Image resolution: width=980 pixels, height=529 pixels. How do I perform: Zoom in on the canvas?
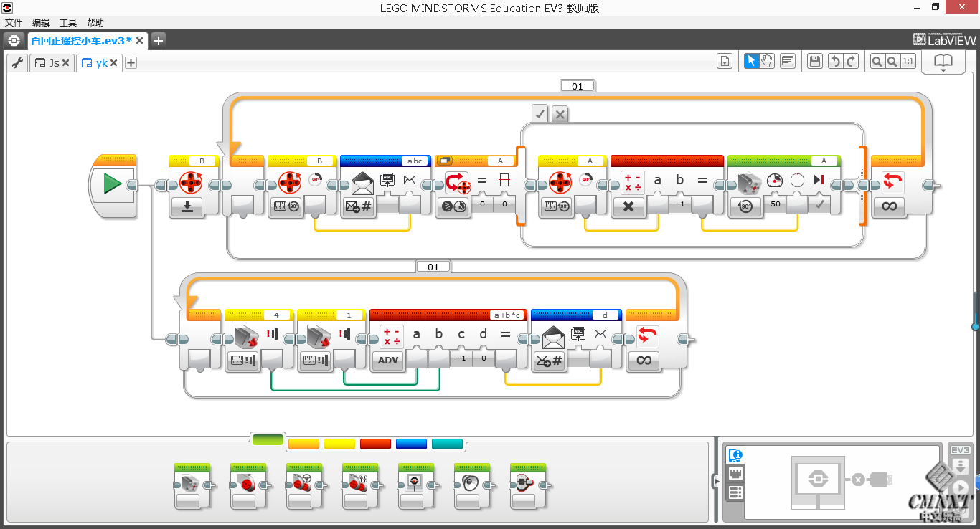tap(893, 62)
